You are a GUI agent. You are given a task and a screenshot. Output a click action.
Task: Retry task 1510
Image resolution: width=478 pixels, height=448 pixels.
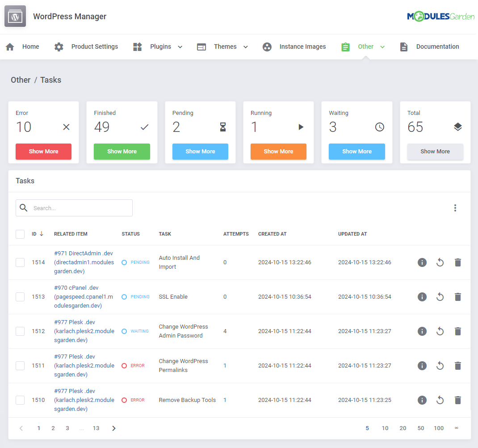(x=440, y=401)
